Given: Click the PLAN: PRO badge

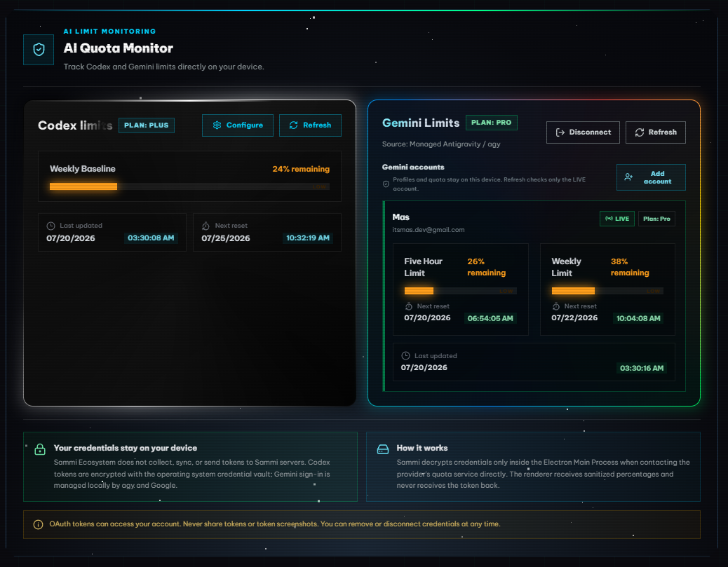Looking at the screenshot, I should coord(491,123).
